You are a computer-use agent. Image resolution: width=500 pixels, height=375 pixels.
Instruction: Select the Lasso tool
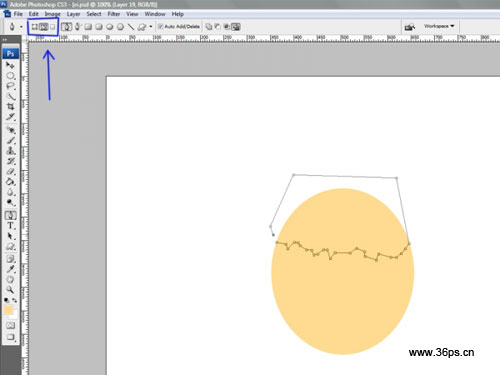click(10, 86)
